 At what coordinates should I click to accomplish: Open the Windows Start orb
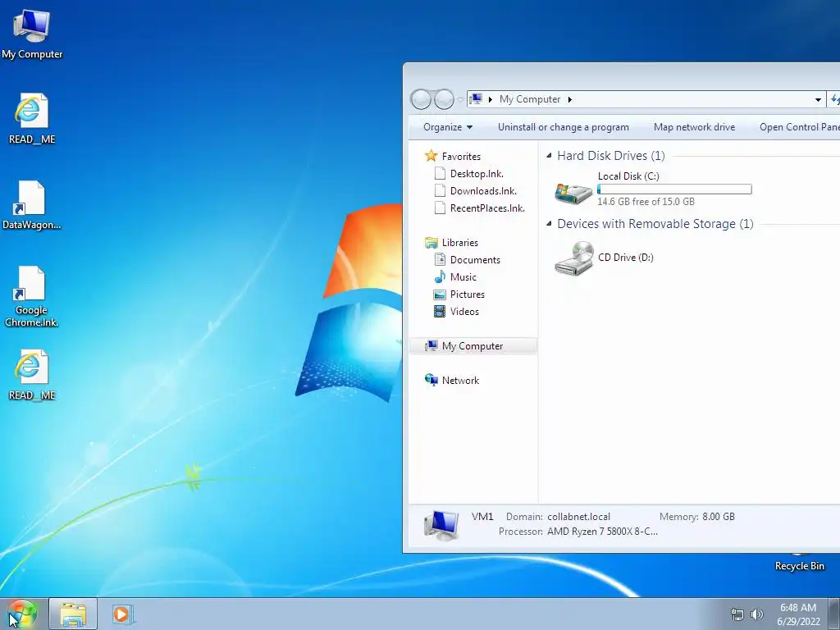coord(22,614)
